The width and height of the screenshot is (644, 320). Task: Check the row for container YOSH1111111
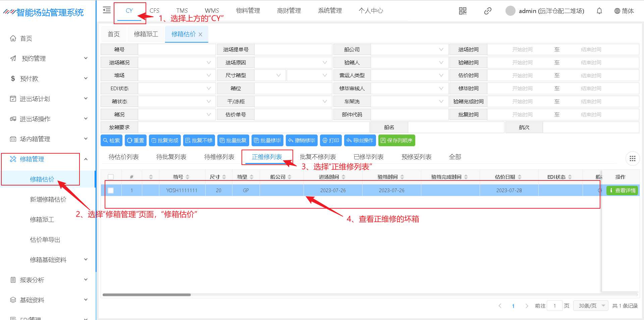click(111, 191)
